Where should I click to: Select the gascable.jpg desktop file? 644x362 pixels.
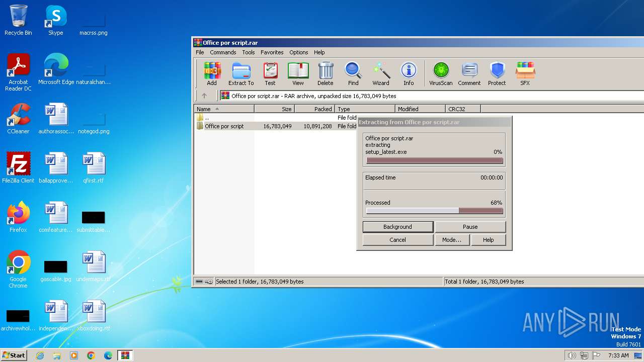pyautogui.click(x=56, y=270)
